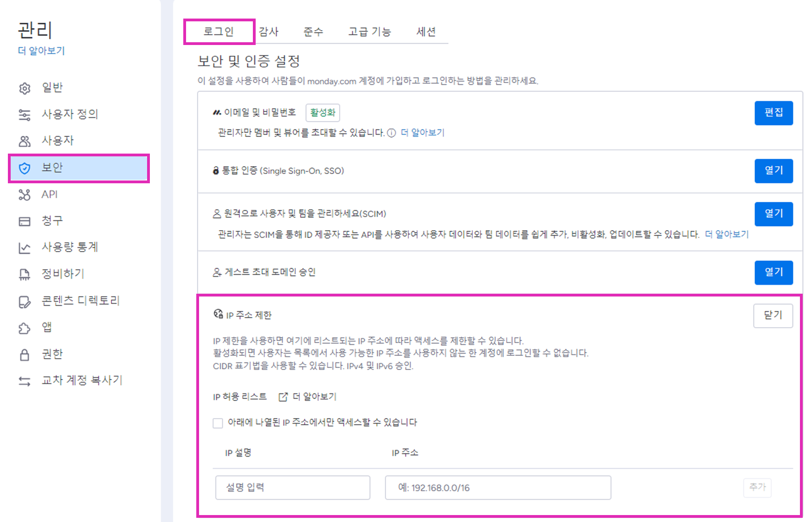
Task: Open the API section icon
Action: coord(25,194)
